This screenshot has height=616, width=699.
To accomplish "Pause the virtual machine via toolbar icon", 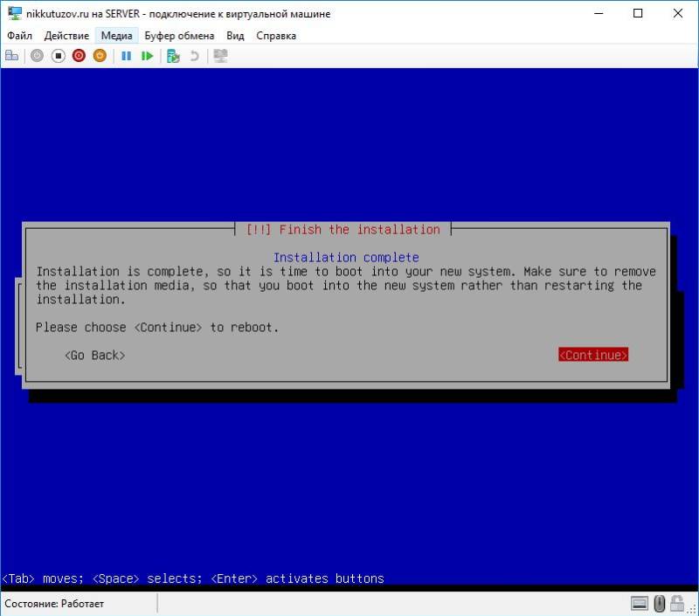I will [x=127, y=55].
